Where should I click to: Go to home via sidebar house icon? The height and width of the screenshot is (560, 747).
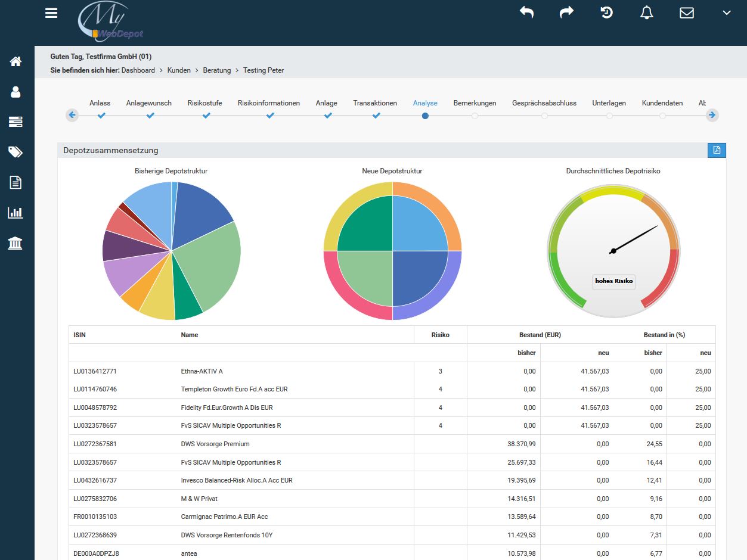click(x=16, y=61)
